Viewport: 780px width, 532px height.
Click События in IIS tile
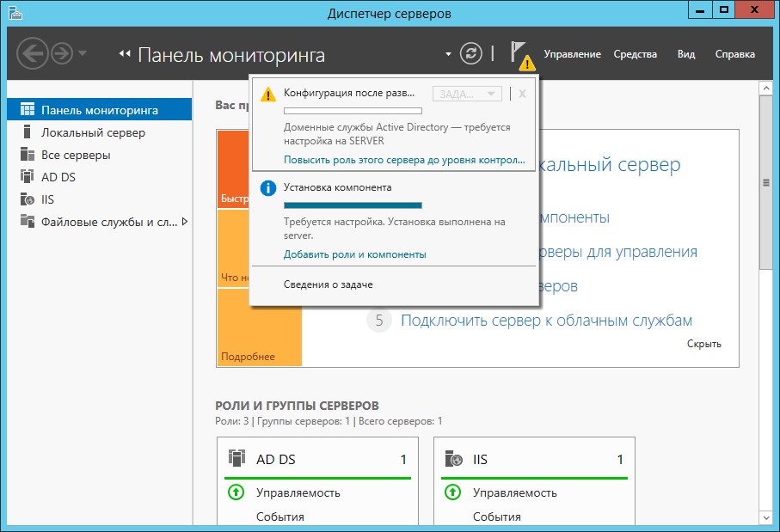click(x=497, y=517)
